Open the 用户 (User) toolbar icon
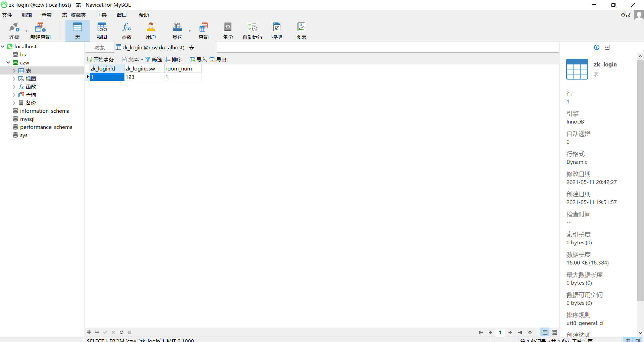This screenshot has height=342, width=644. pyautogui.click(x=151, y=31)
